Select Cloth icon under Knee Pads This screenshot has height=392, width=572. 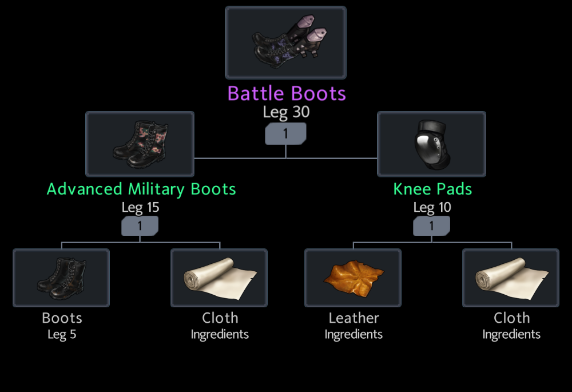point(511,278)
